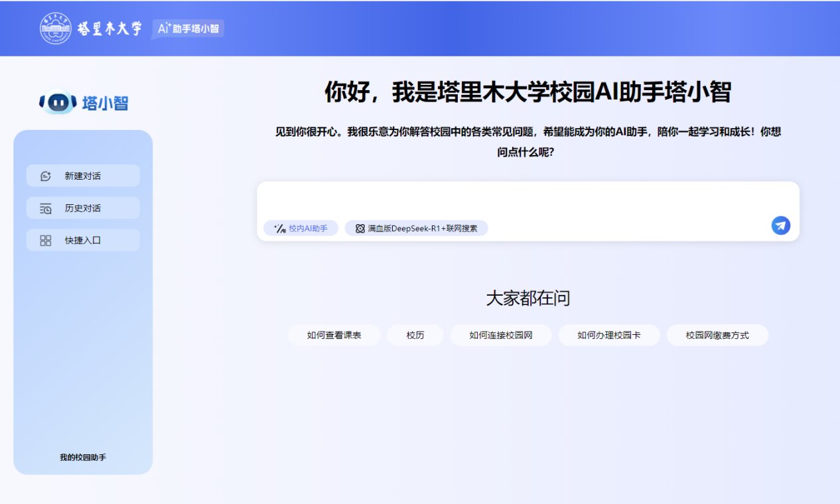
Task: Ask 如何连接校园网 from suggestions
Action: [x=501, y=336]
